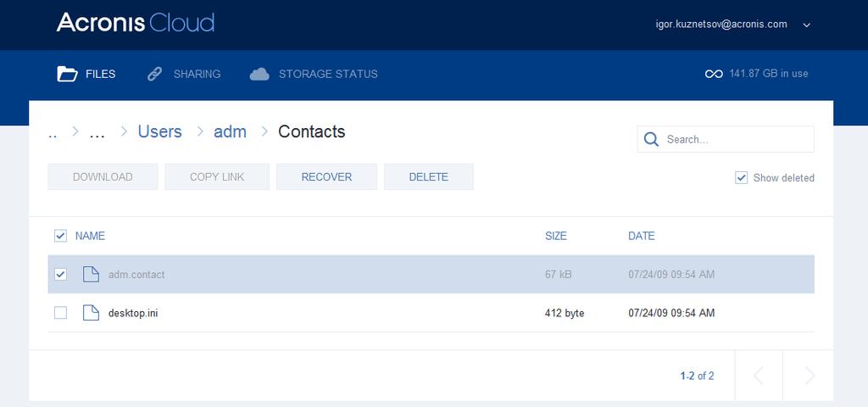Click the 412 byte size value
This screenshot has height=407, width=868.
click(565, 314)
